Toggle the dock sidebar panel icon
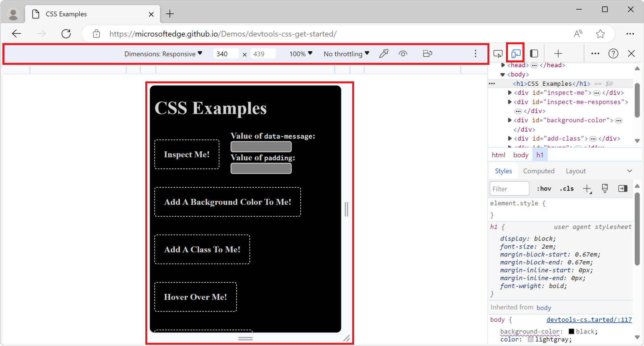The width and height of the screenshot is (644, 346). [x=534, y=54]
